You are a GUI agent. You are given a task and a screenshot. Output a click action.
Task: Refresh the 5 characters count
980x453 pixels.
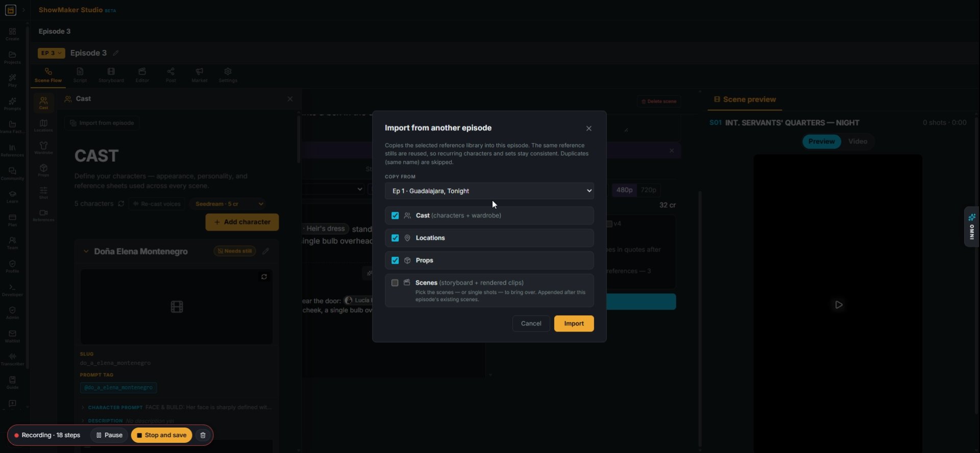click(121, 204)
